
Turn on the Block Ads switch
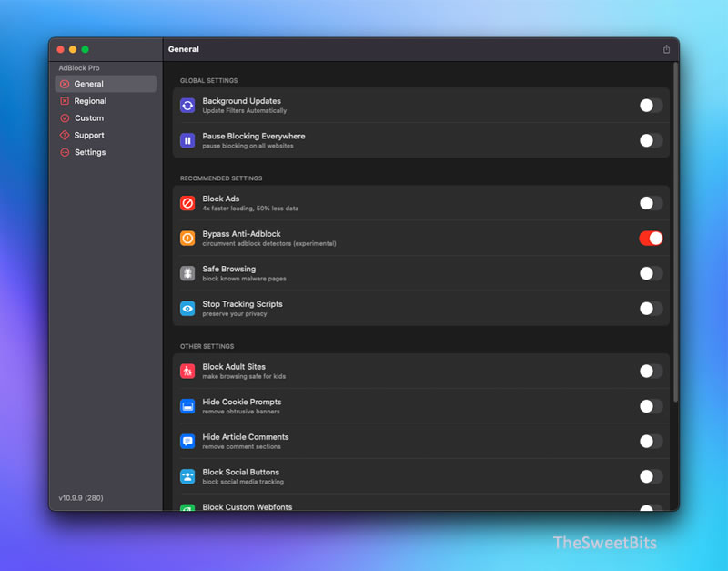[x=651, y=203]
